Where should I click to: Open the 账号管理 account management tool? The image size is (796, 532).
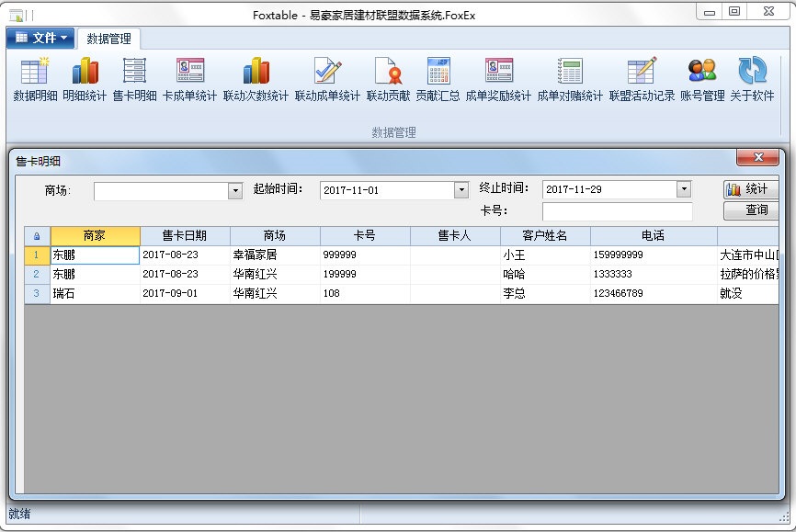pos(703,78)
